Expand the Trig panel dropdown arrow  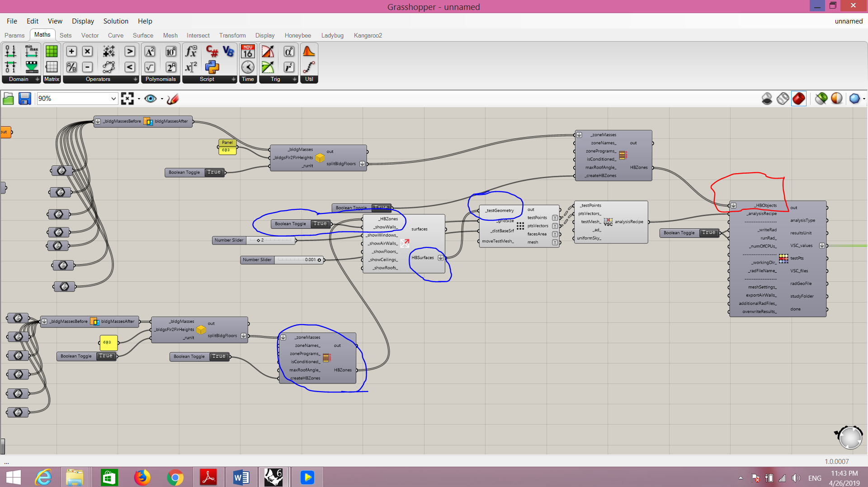point(295,79)
